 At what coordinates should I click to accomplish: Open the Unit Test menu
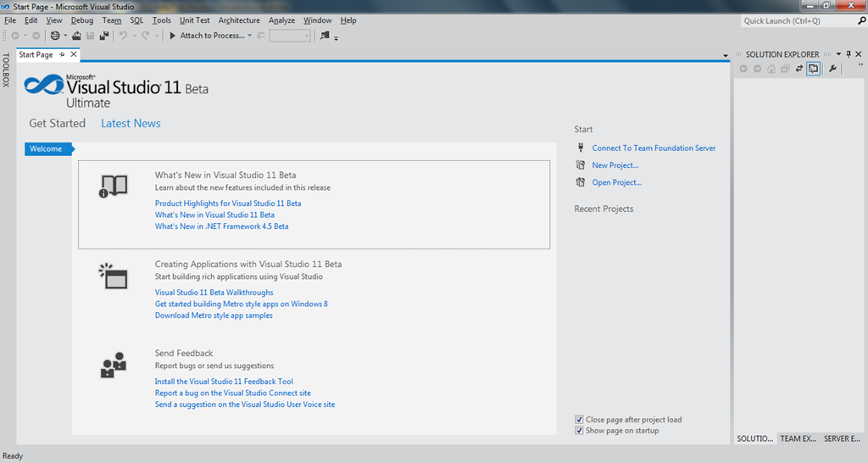tap(194, 20)
